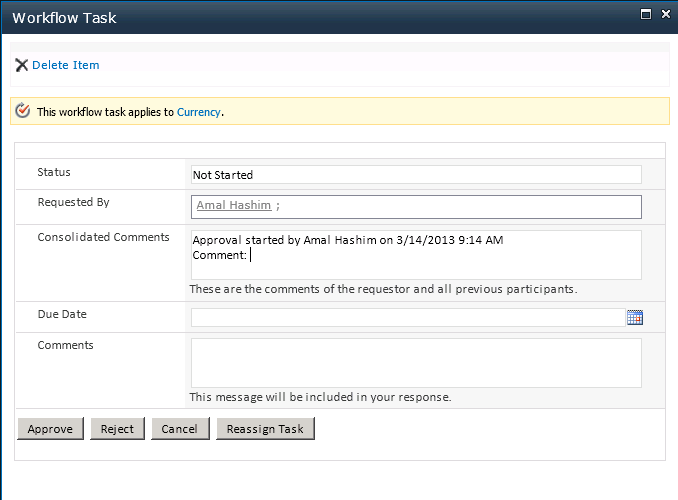Screen dimensions: 678x500
Task: Click the Comments label
Action: 65,345
